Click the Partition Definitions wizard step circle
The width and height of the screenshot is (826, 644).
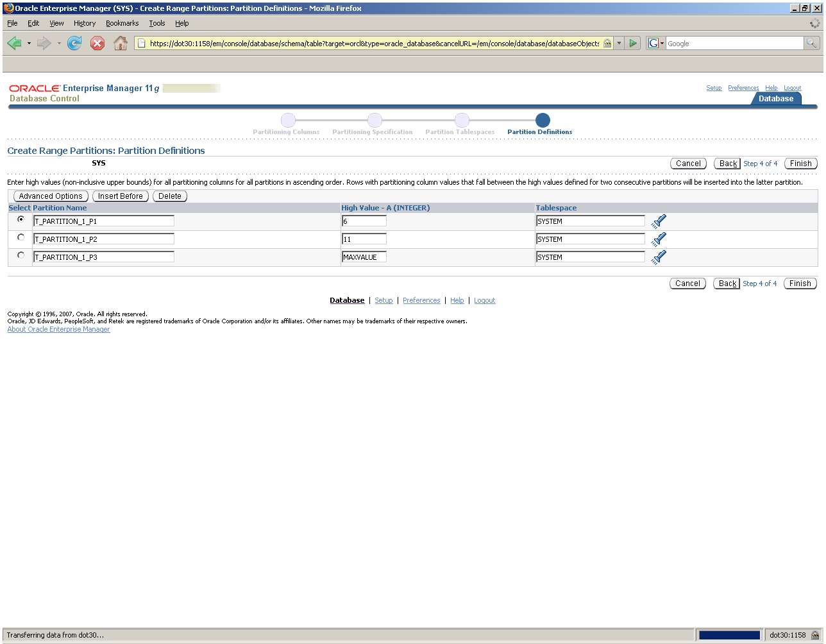[x=543, y=120]
